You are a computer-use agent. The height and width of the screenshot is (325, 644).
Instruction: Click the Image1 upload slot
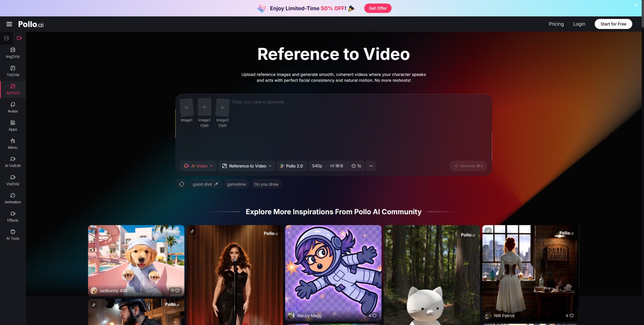[186, 108]
